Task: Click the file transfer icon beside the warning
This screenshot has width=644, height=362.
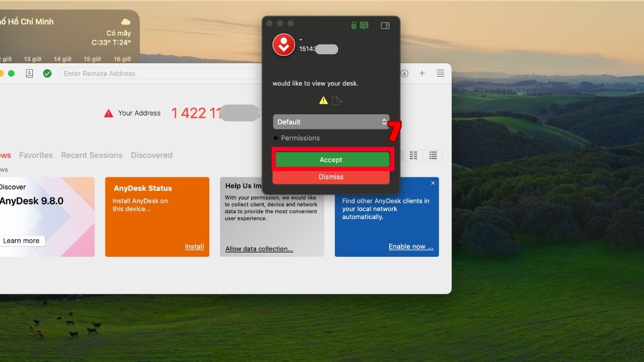Action: pos(337,100)
